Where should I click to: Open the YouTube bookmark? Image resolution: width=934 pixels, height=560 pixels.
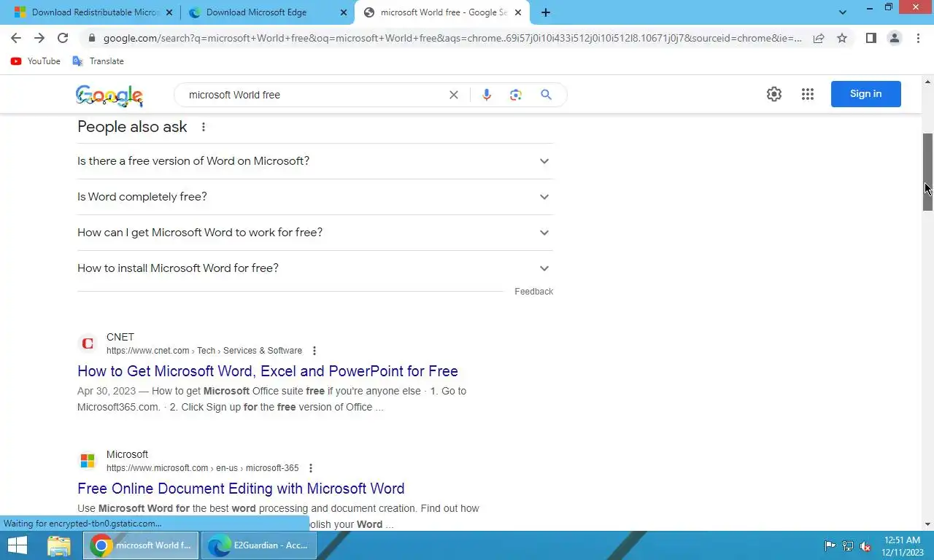point(36,61)
